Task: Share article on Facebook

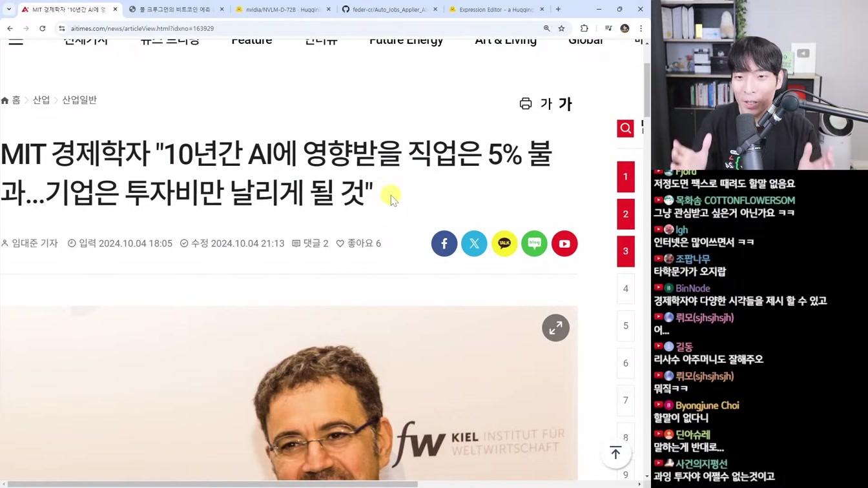Action: (x=444, y=243)
